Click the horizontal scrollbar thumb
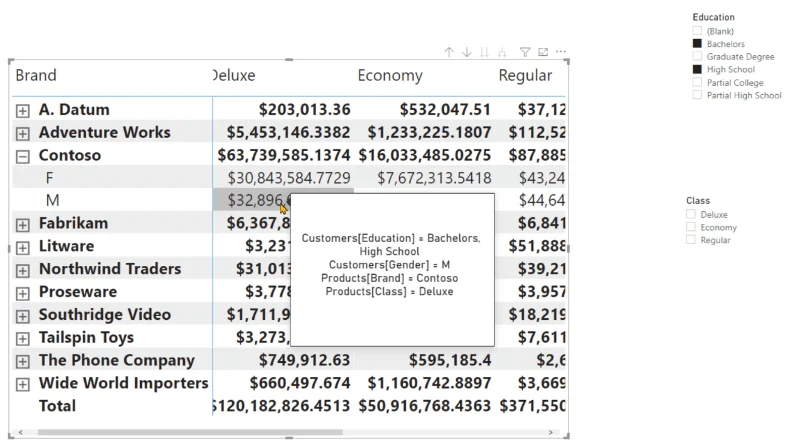 (x=190, y=432)
